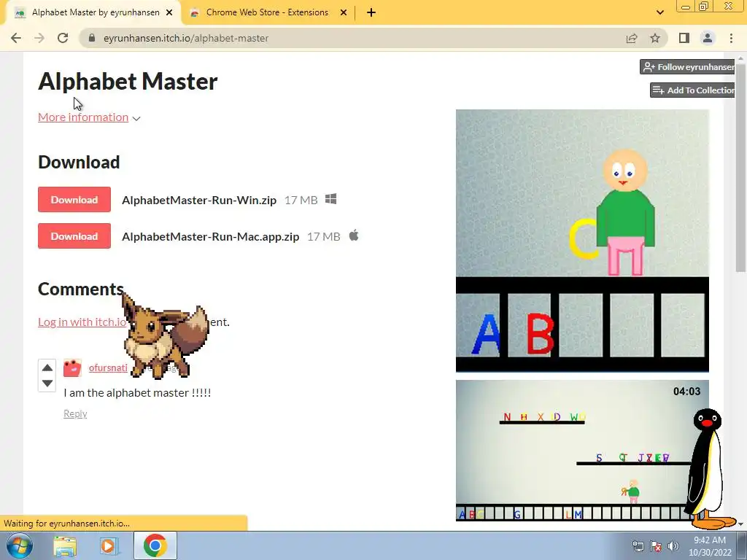The width and height of the screenshot is (747, 560).
Task: Reply to the alphabet master comment
Action: pyautogui.click(x=75, y=414)
